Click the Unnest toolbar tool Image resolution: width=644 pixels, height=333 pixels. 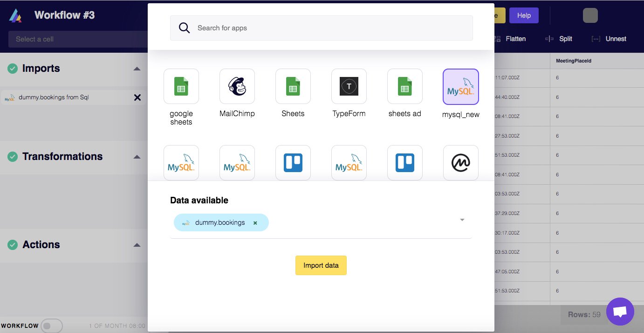[x=609, y=39]
